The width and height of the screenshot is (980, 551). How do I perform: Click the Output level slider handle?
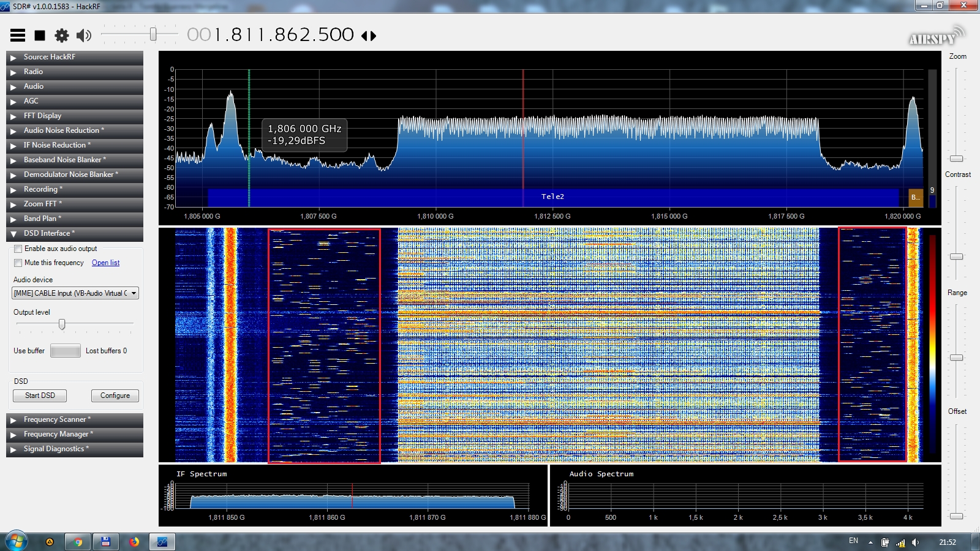(x=62, y=324)
